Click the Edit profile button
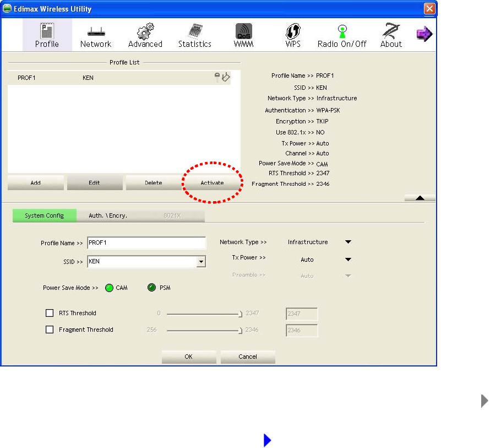Viewport: 490px width, 448px height. (x=94, y=183)
